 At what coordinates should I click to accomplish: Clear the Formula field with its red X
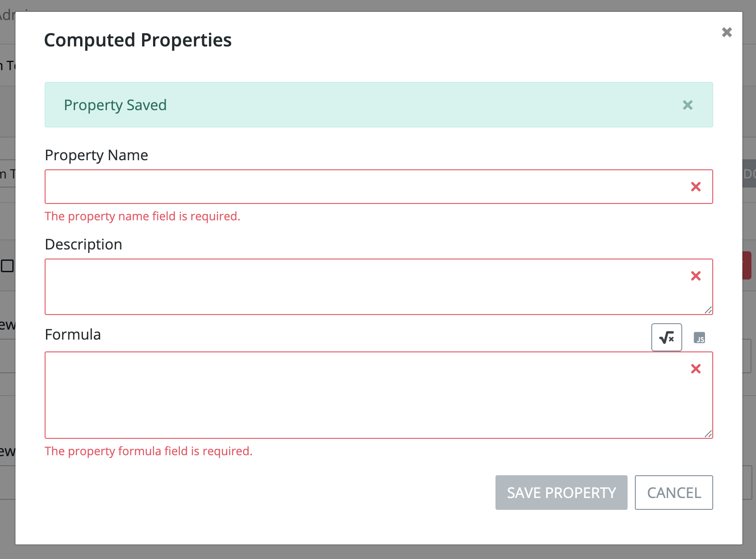696,369
